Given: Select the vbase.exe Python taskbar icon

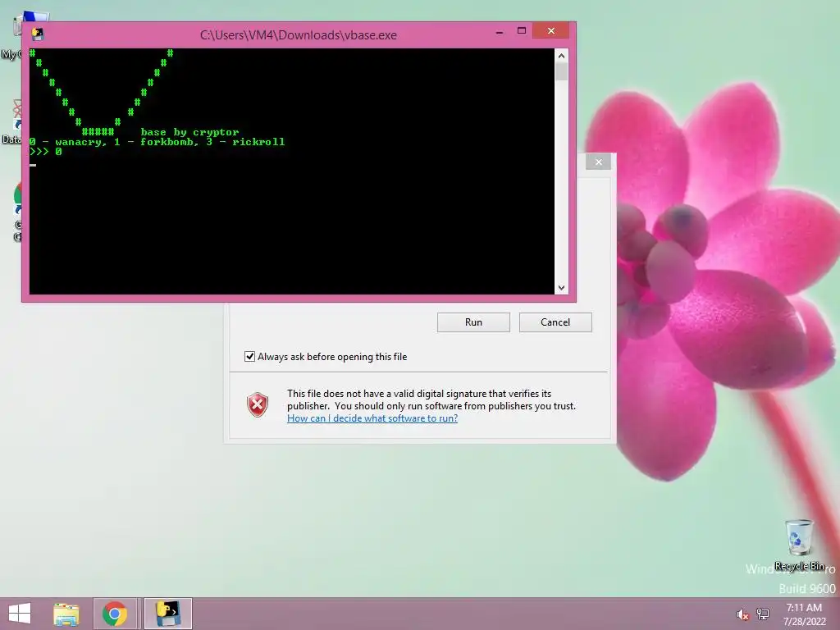Looking at the screenshot, I should point(167,614).
